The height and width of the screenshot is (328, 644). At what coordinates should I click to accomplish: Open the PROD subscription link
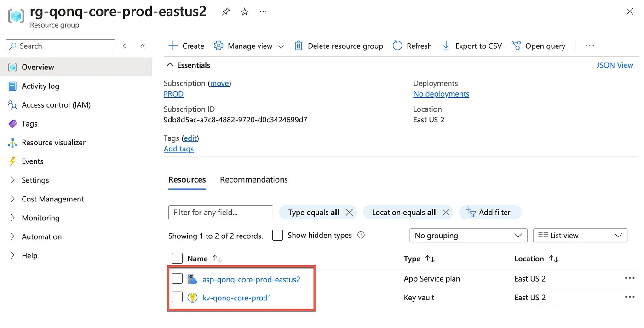[x=173, y=94]
